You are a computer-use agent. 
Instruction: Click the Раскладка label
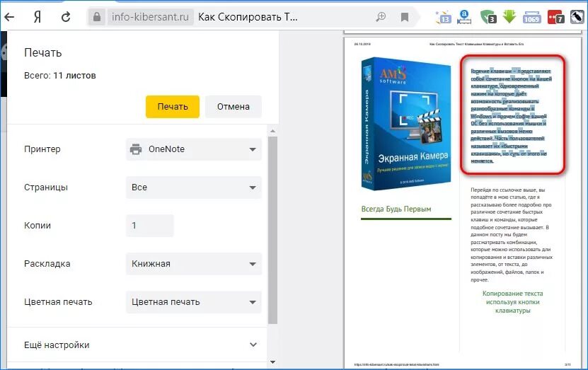coord(47,264)
